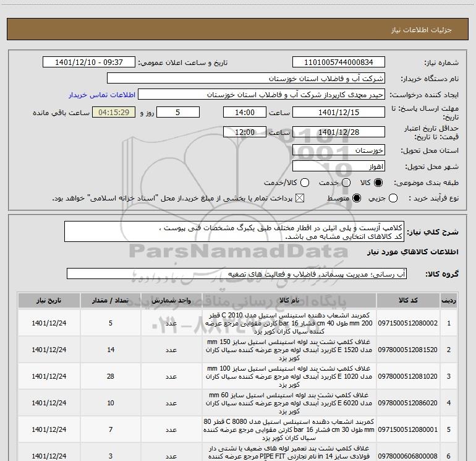This screenshot has height=461, width=476.
Task: Click the تاریخ نیاز column header
Action: click(x=49, y=300)
